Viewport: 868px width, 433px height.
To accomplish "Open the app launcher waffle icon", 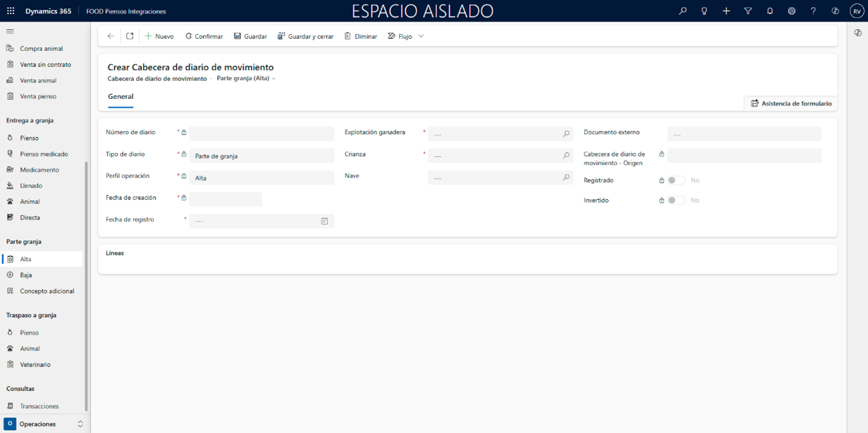I will (x=11, y=11).
